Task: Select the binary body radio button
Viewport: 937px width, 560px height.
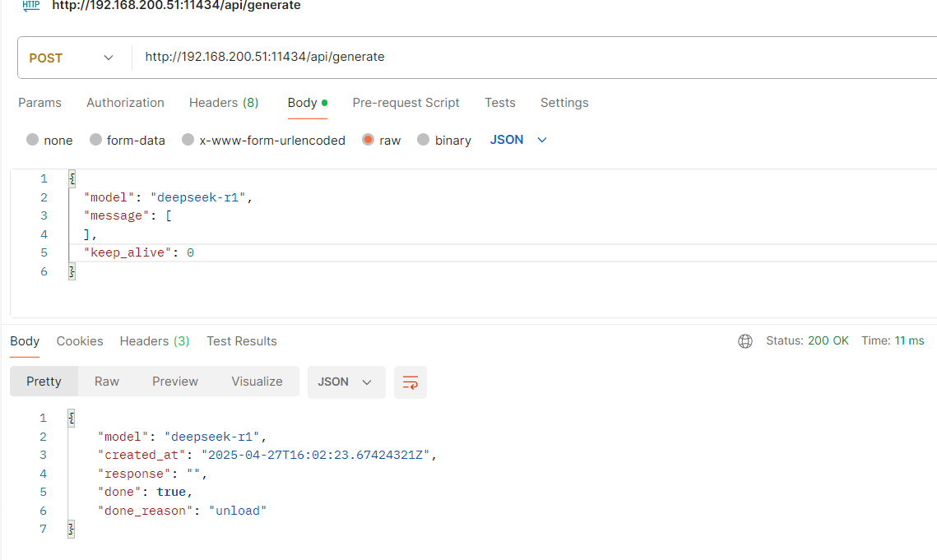Action: 423,139
